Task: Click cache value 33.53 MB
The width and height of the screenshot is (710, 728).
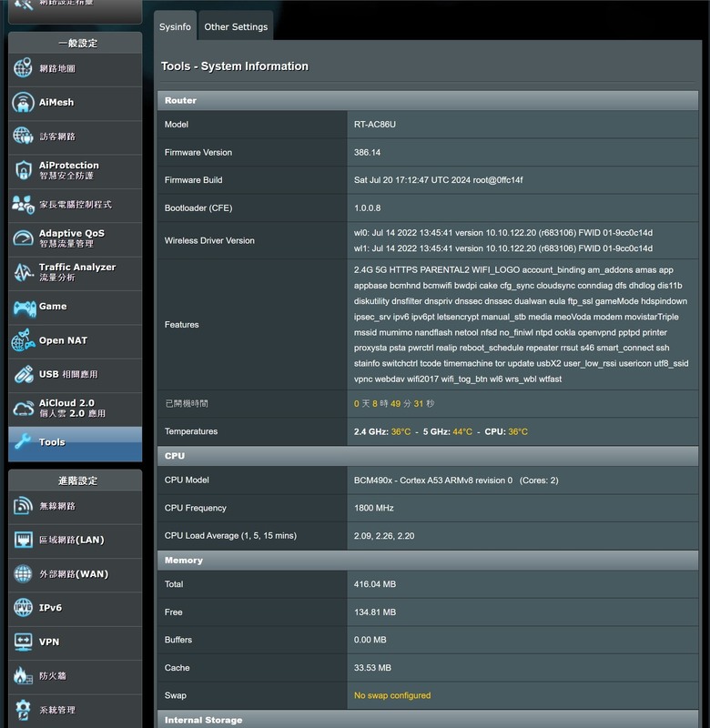Action: pyautogui.click(x=372, y=668)
